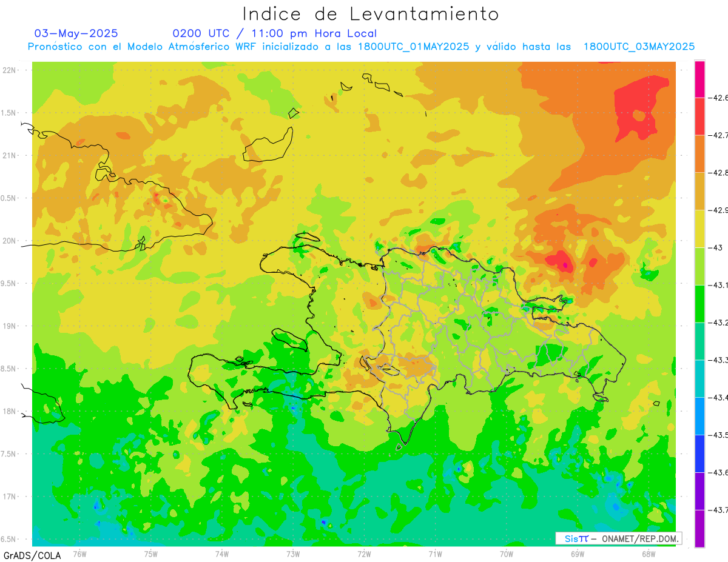Click the title 'Indice de Levantamiento'
The height and width of the screenshot is (562, 728).
[x=371, y=14]
